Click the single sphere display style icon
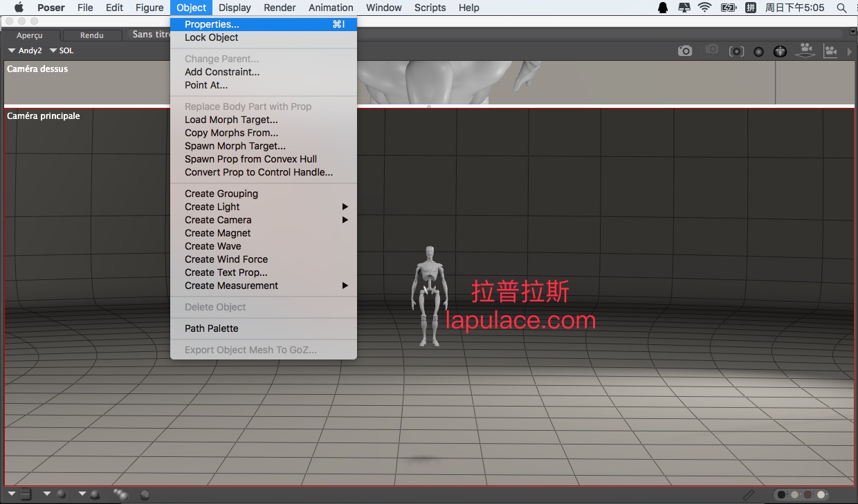 (62, 494)
